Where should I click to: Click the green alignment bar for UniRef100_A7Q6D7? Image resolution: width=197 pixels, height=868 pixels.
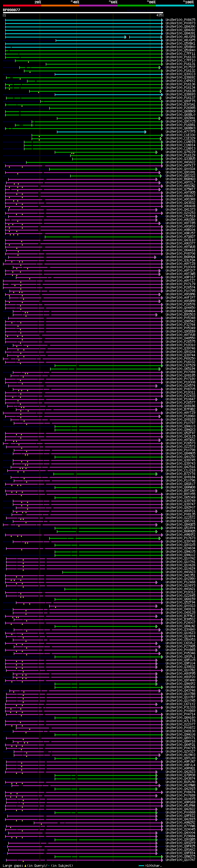tap(104, 236)
